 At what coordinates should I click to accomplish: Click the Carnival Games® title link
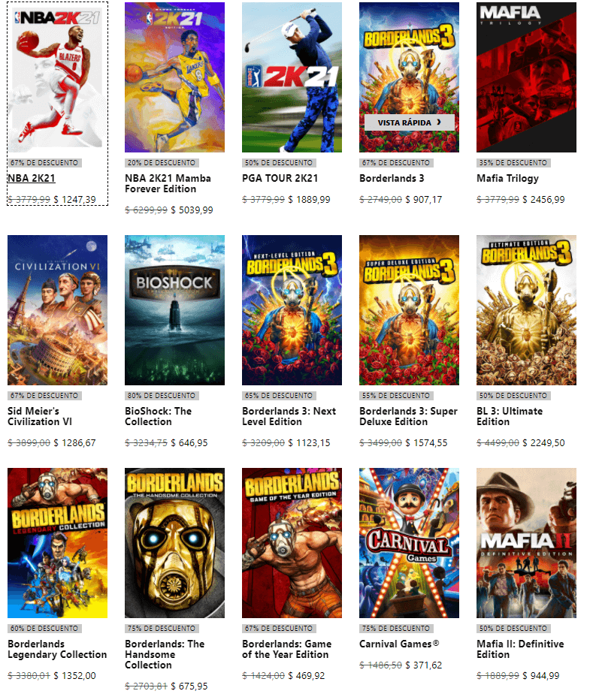click(399, 644)
